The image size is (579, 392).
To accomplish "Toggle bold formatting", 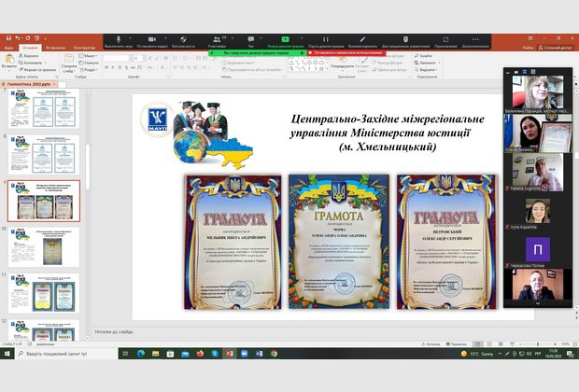I will [106, 67].
